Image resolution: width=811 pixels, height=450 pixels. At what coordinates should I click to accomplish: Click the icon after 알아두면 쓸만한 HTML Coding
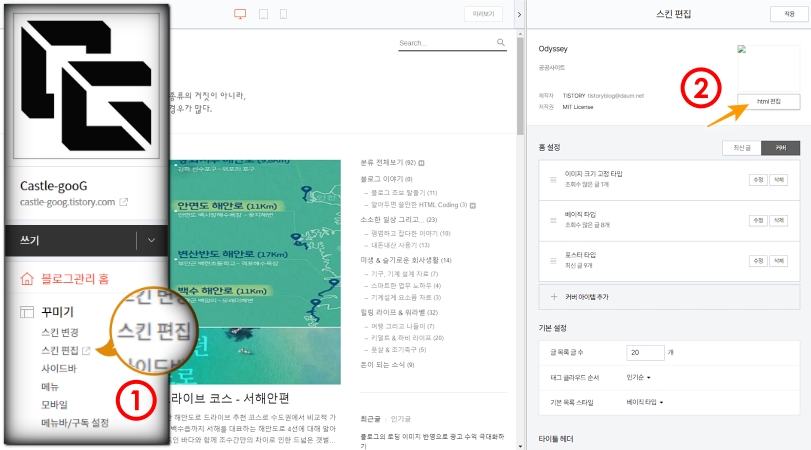473,205
